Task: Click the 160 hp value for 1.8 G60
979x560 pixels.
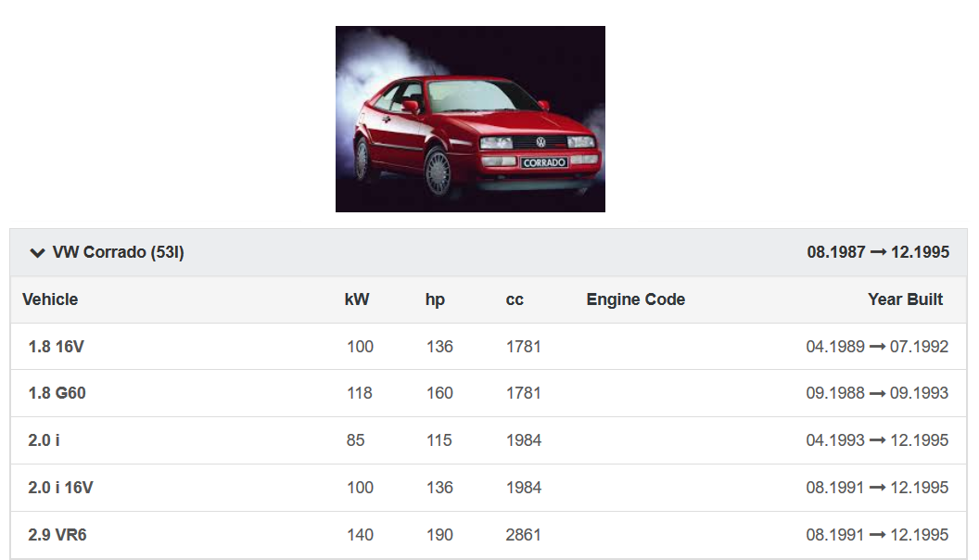Action: [x=439, y=393]
